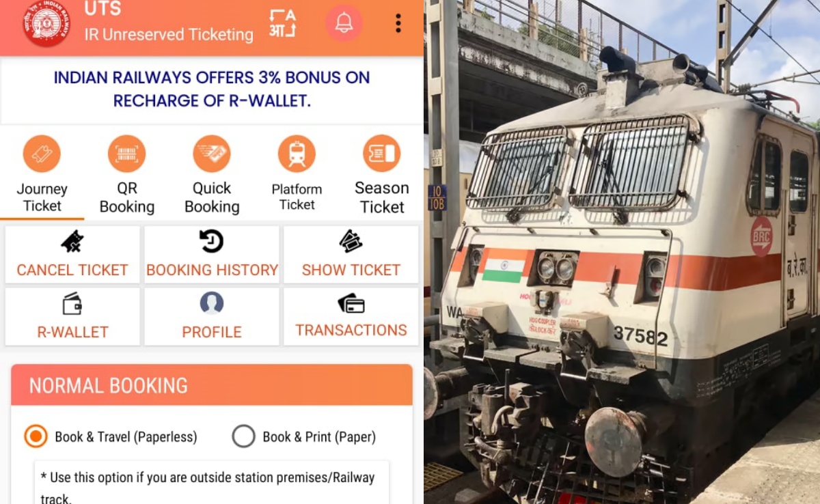Select the Journey Ticket tab

click(x=42, y=175)
